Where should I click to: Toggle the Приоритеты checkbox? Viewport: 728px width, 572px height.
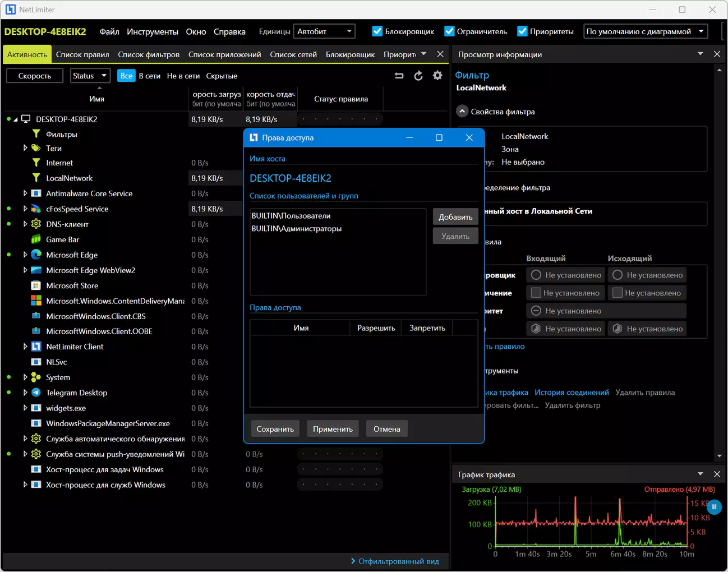(522, 31)
